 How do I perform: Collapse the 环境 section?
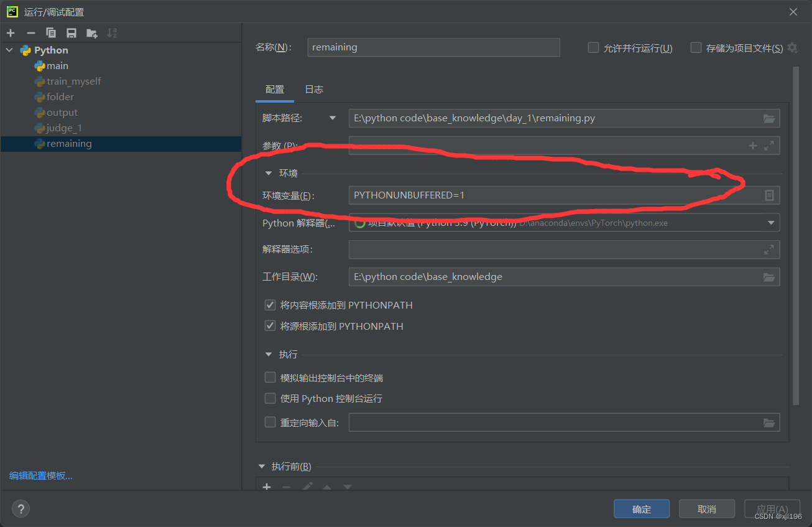269,174
